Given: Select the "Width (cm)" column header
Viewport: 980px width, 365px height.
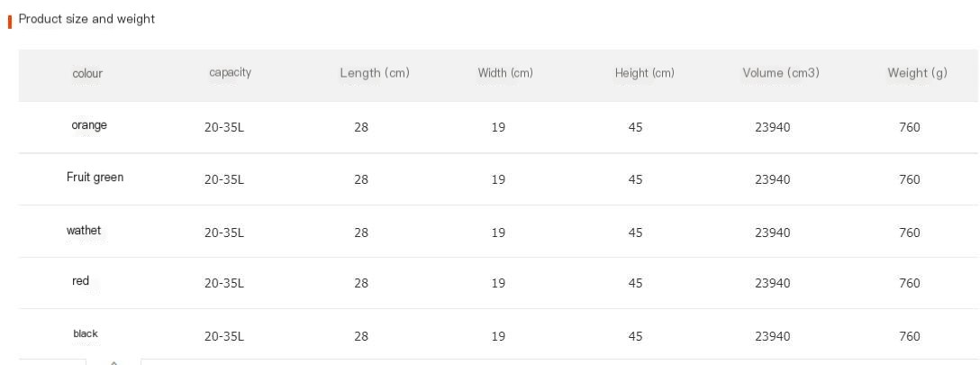Looking at the screenshot, I should [505, 73].
